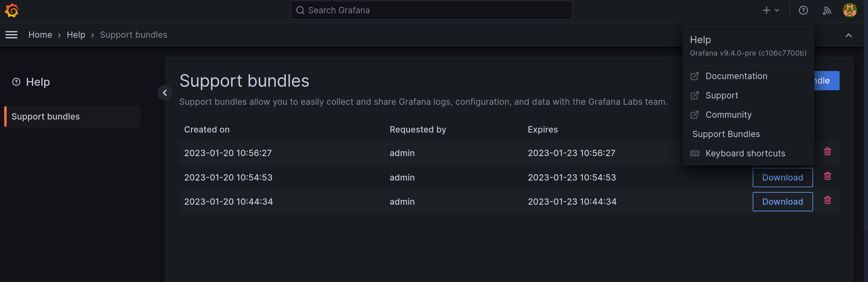Collapse the section navigation with the left arrow
The width and height of the screenshot is (868, 282).
tap(165, 93)
